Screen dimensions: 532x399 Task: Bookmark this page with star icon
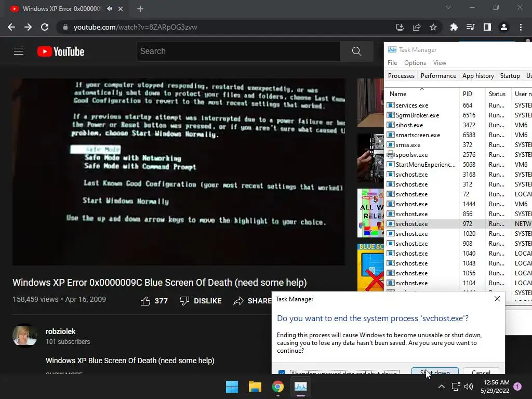pos(433,27)
